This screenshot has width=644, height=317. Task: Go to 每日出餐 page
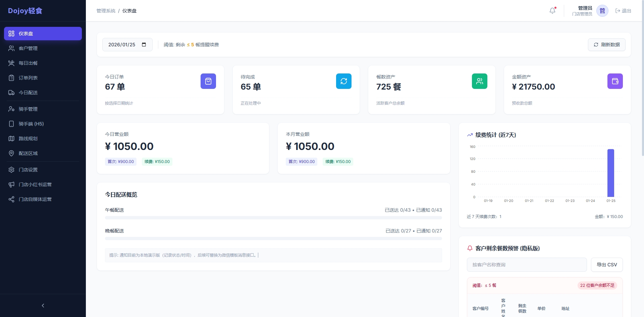pyautogui.click(x=28, y=63)
